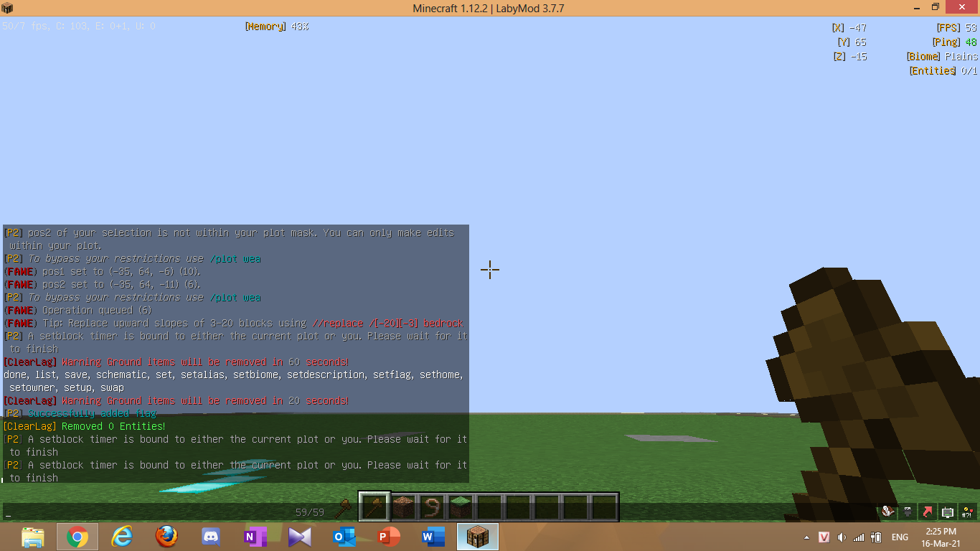
Task: Click the "Removed 0 Entities!" message
Action: [x=113, y=427]
